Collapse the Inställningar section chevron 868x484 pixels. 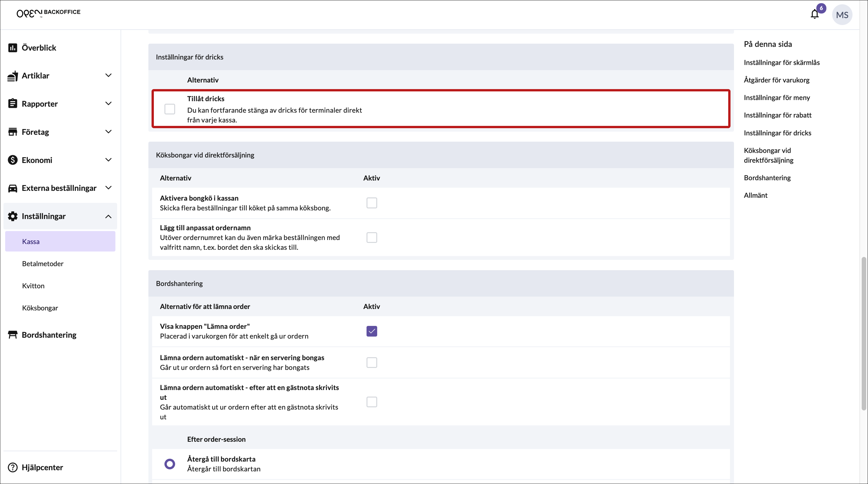[x=108, y=216]
